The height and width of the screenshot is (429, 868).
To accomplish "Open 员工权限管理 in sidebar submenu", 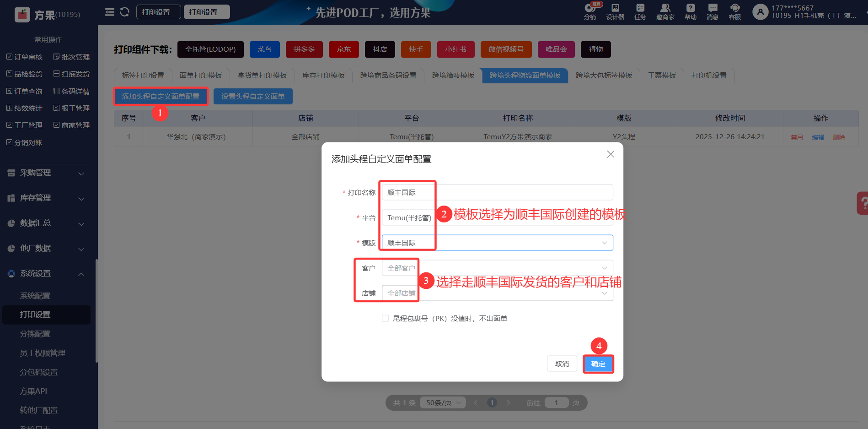I will point(43,353).
